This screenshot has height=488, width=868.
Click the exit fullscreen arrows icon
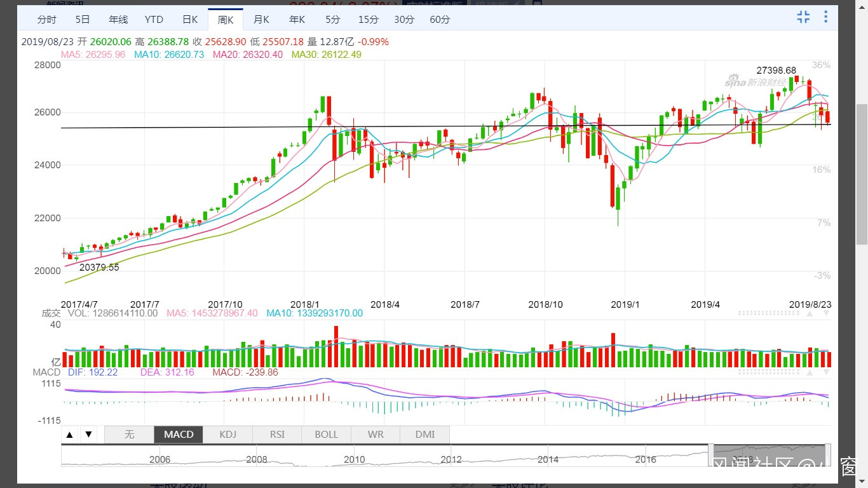coord(804,17)
